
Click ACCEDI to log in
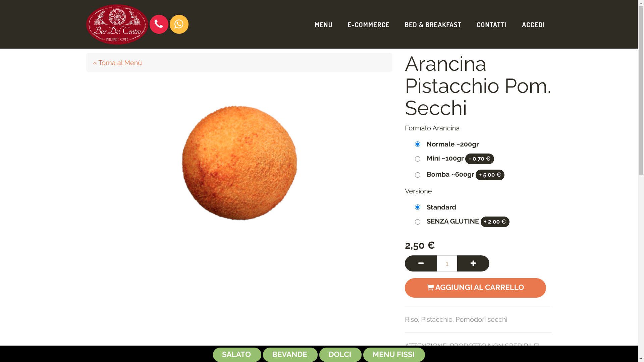coord(533,25)
